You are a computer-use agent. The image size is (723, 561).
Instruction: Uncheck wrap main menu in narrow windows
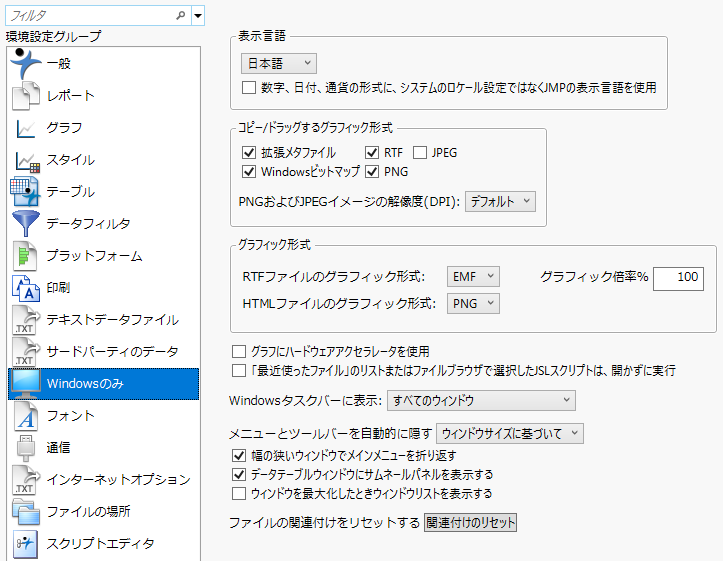click(239, 456)
